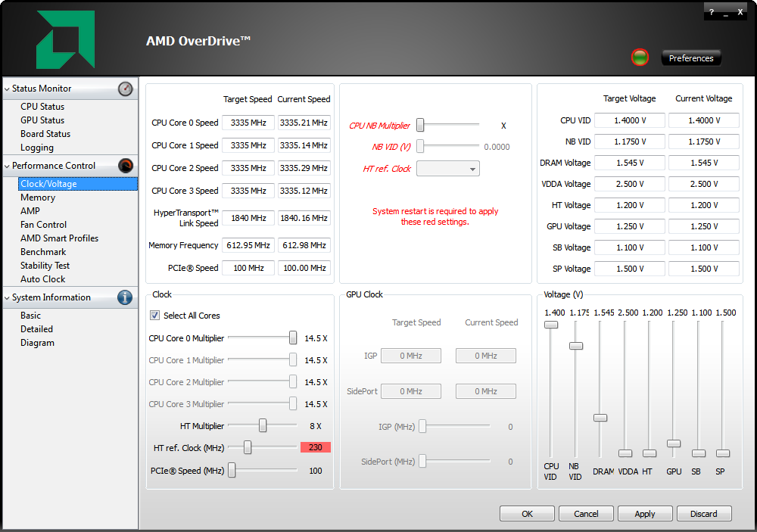The height and width of the screenshot is (532, 757).
Task: Open the Stability Test page
Action: tap(45, 266)
